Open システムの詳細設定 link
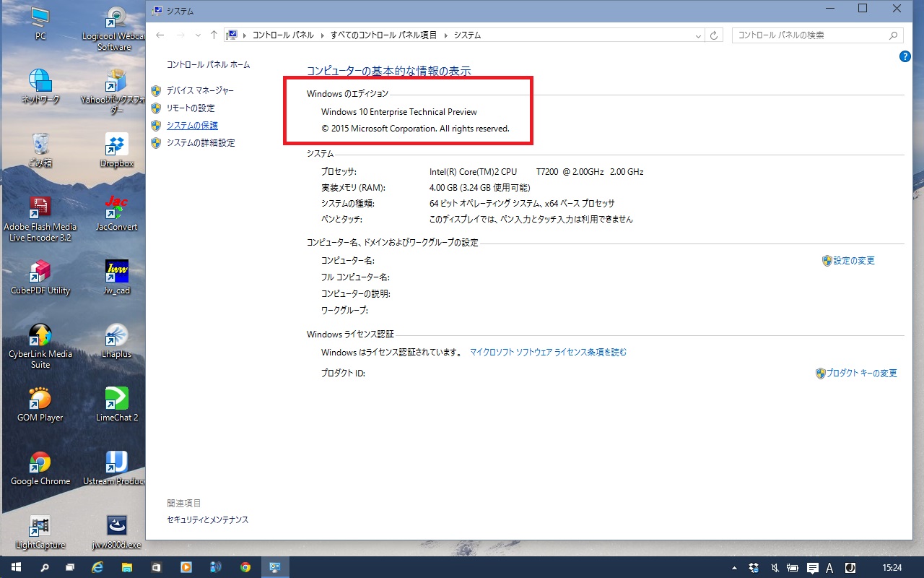The width and height of the screenshot is (924, 578). point(201,142)
